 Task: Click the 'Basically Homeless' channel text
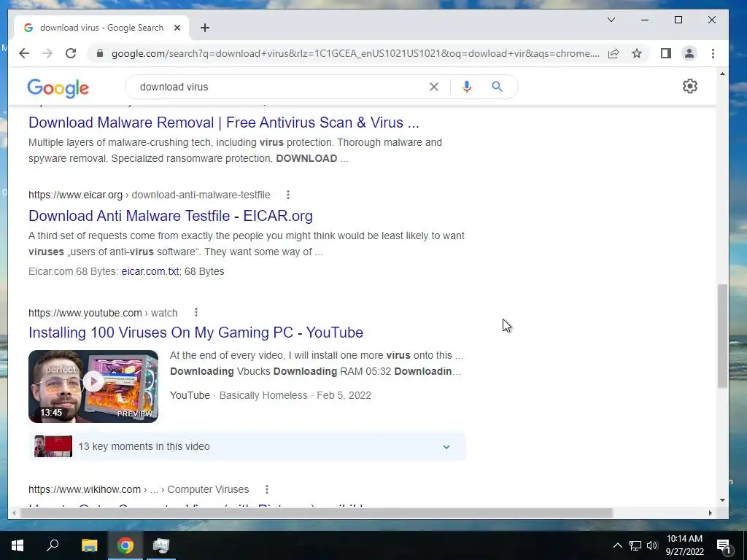(263, 395)
